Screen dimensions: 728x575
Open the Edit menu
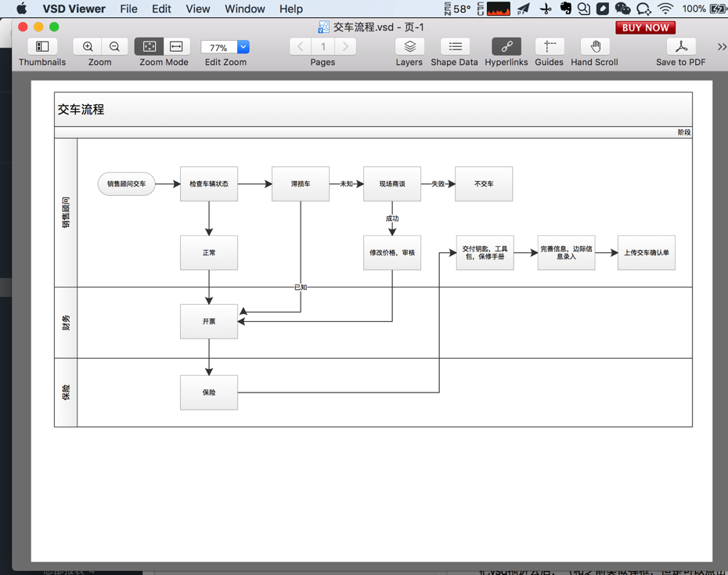(x=161, y=9)
